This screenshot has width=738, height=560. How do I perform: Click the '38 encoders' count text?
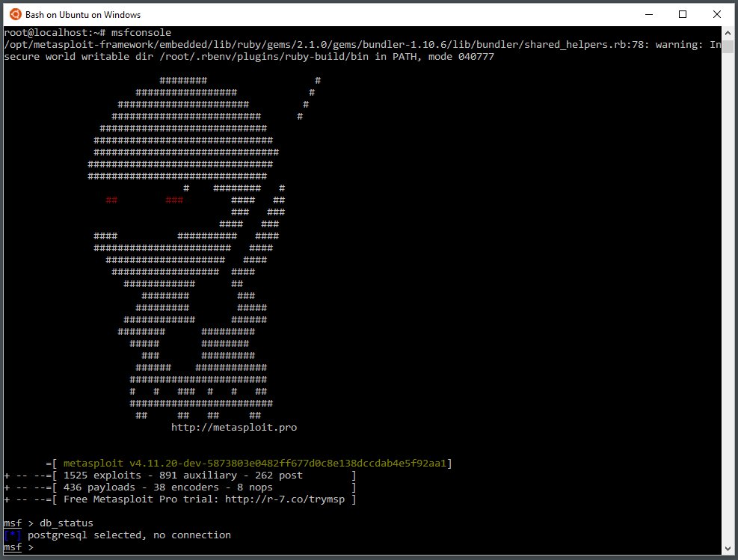186,487
